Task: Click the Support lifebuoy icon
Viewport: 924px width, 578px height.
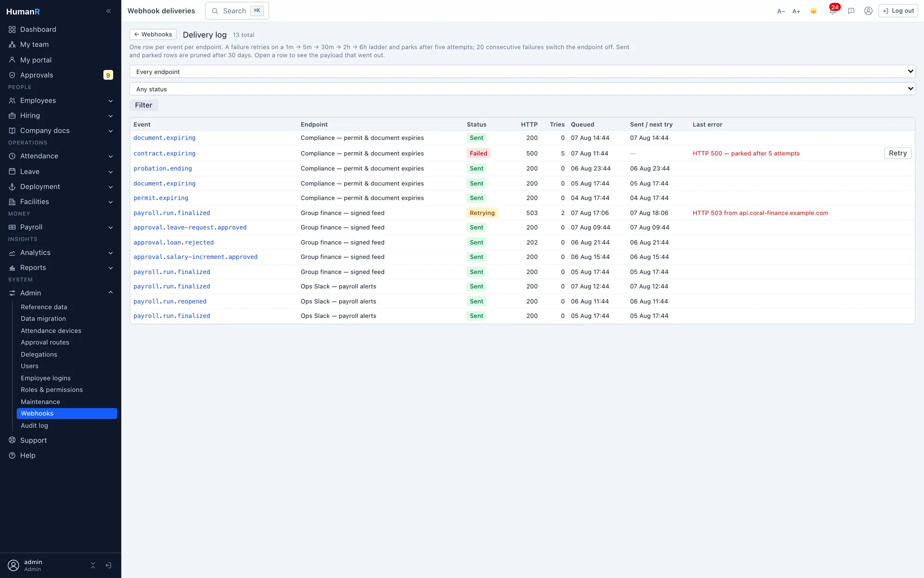Action: coord(12,440)
